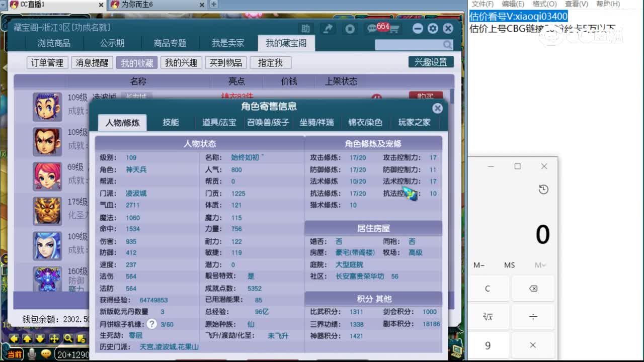Viewport: 644px width, 362px height.
Task: Open the chat bubble icon beside the microphone
Action: point(46,353)
